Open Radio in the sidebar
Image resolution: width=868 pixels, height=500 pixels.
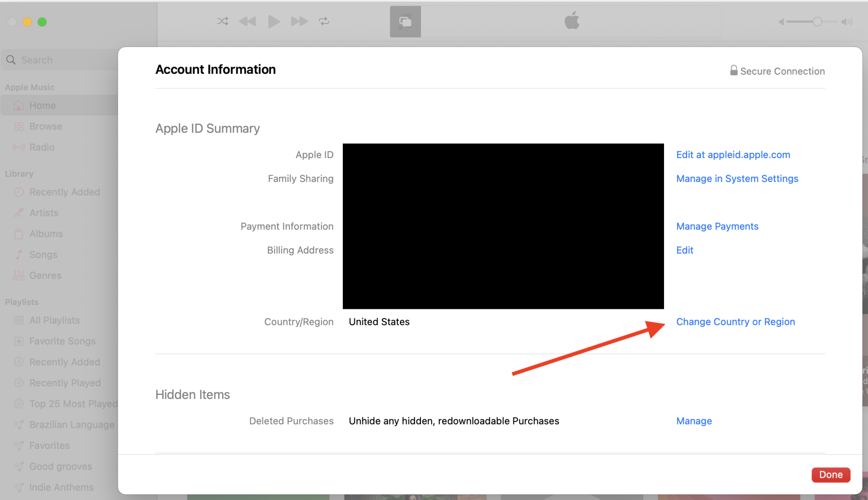(x=42, y=147)
